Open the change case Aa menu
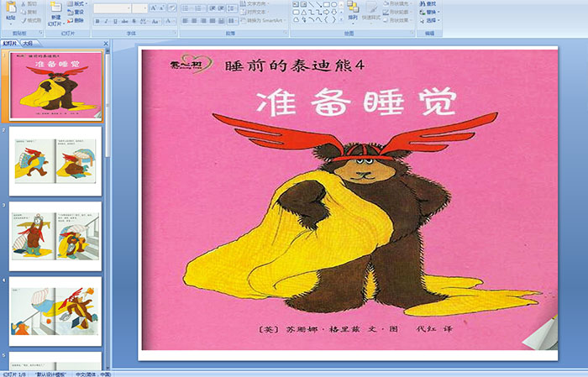This screenshot has height=377, width=588. pyautogui.click(x=155, y=21)
